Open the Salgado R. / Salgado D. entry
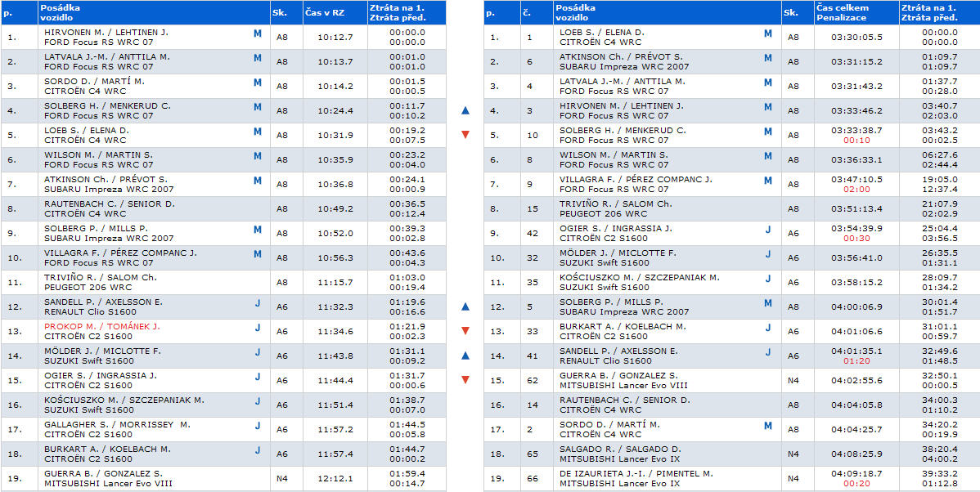The width and height of the screenshot is (980, 492). click(x=620, y=450)
